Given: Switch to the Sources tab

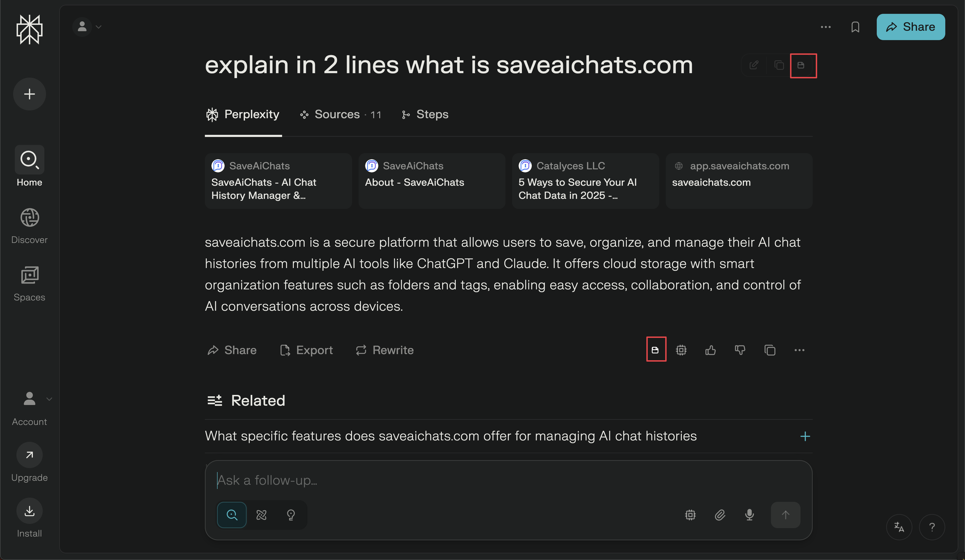Looking at the screenshot, I should [341, 114].
